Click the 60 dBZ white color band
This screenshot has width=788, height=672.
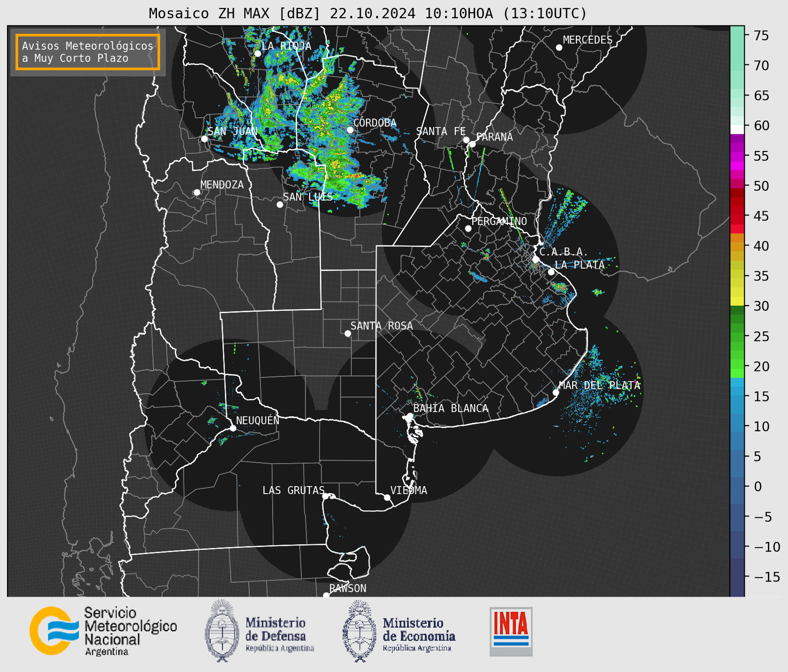[x=737, y=129]
